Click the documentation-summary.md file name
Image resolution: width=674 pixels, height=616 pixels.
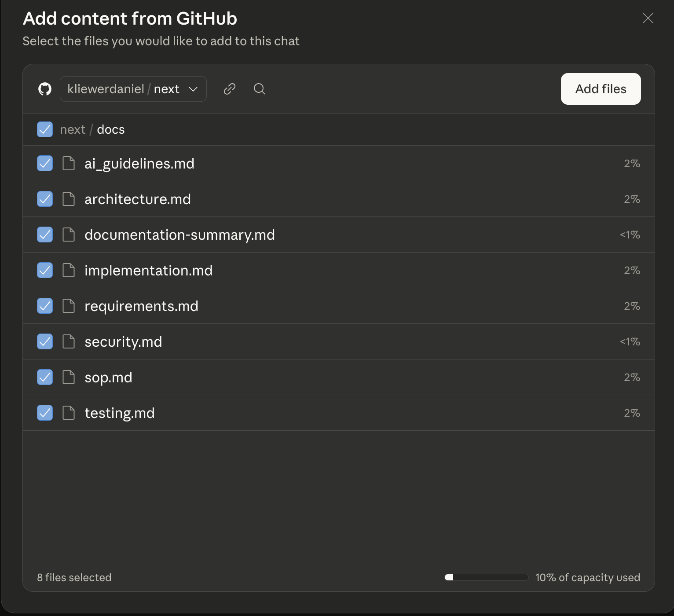(179, 235)
